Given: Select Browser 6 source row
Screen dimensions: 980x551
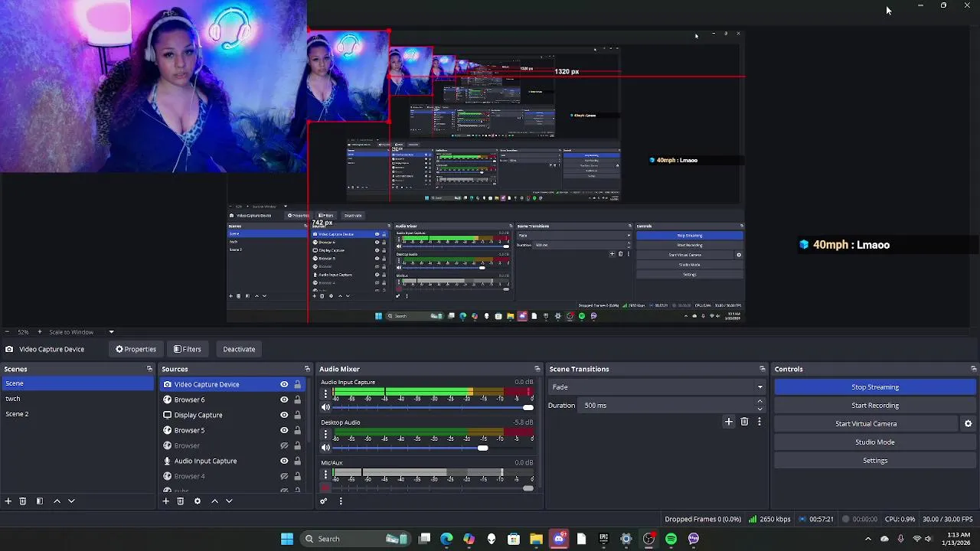Looking at the screenshot, I should [233, 399].
